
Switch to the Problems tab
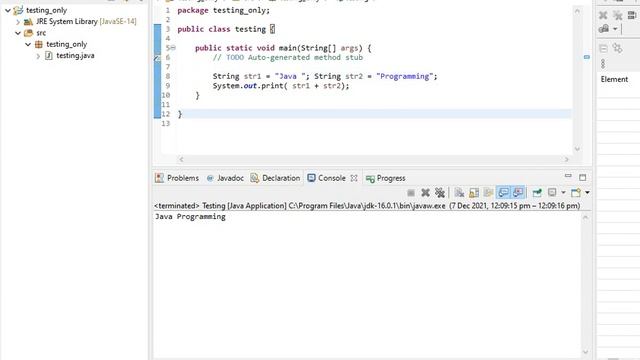pos(177,178)
